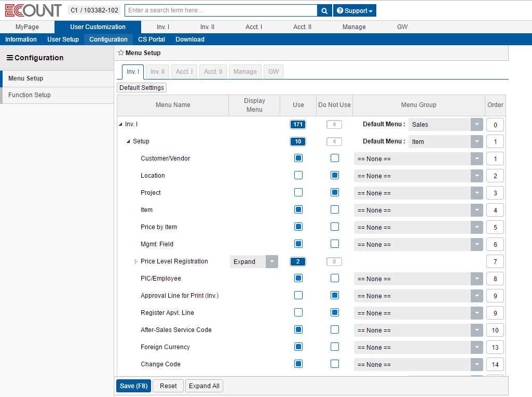Screen dimensions: 532x397
Task: Click the Setup Use count 10 badge
Action: [298, 141]
